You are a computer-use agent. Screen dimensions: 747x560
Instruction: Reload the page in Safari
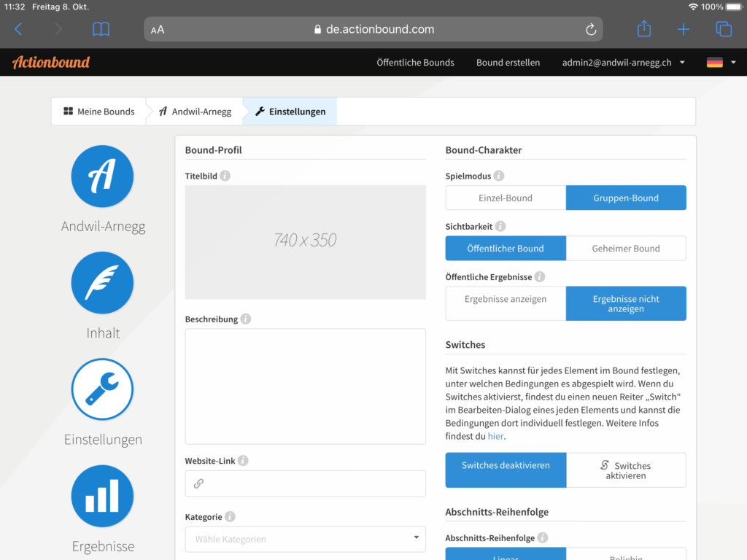pyautogui.click(x=591, y=29)
